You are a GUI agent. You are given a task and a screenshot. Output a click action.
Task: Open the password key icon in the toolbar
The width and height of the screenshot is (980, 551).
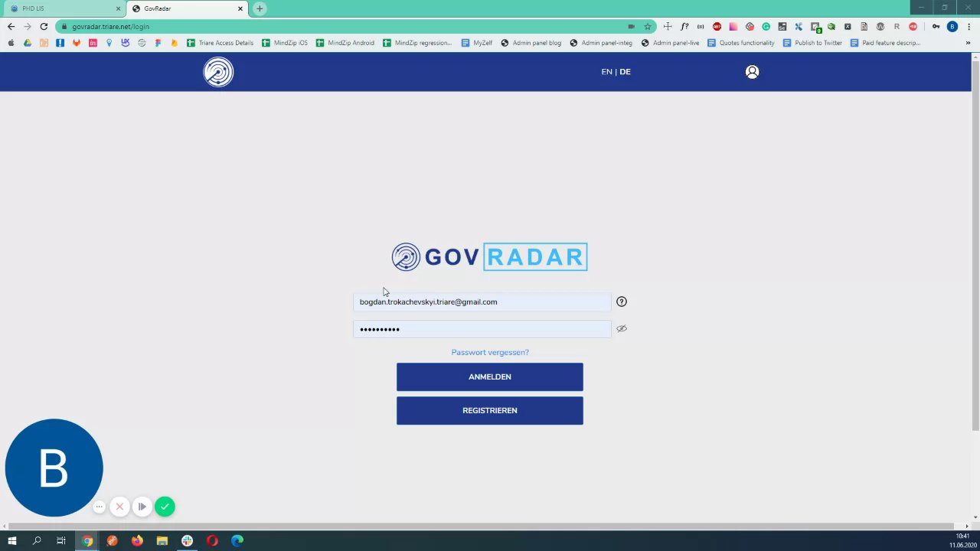coord(936,27)
